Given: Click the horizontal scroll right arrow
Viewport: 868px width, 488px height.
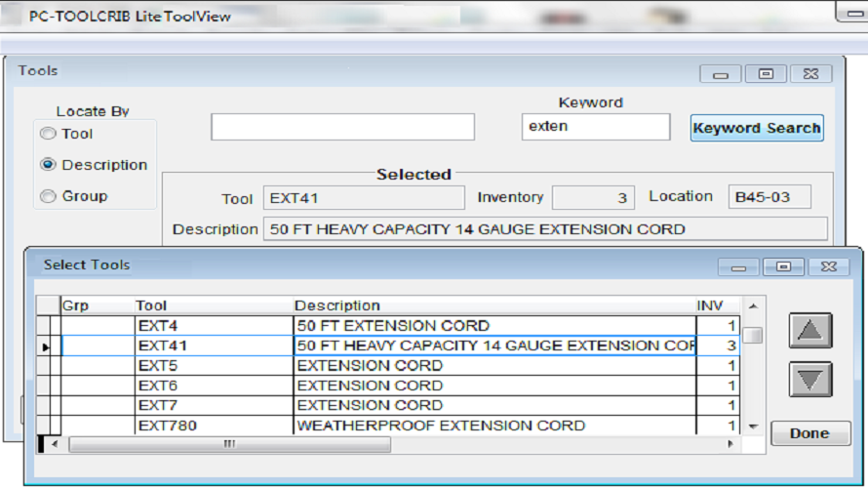Looking at the screenshot, I should pyautogui.click(x=730, y=444).
